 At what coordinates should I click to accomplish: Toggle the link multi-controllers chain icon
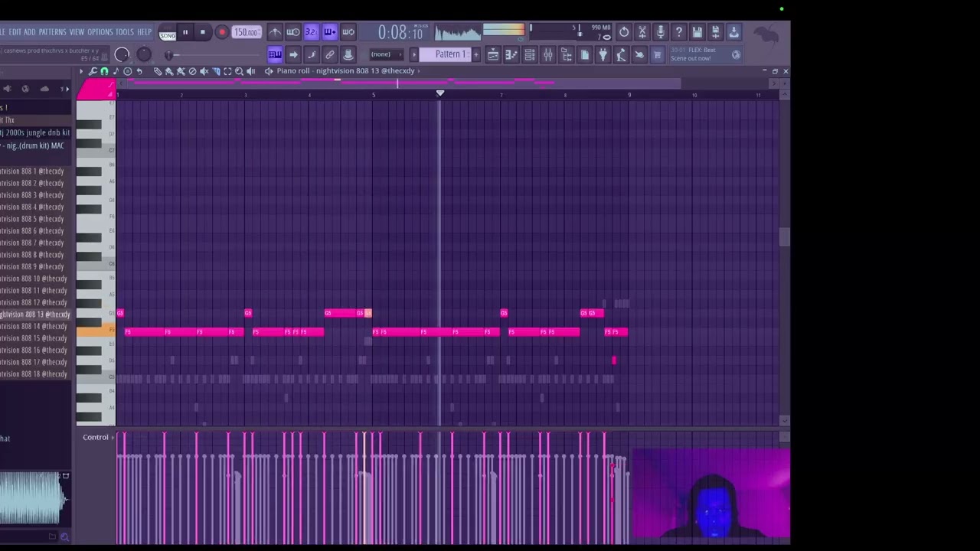330,54
